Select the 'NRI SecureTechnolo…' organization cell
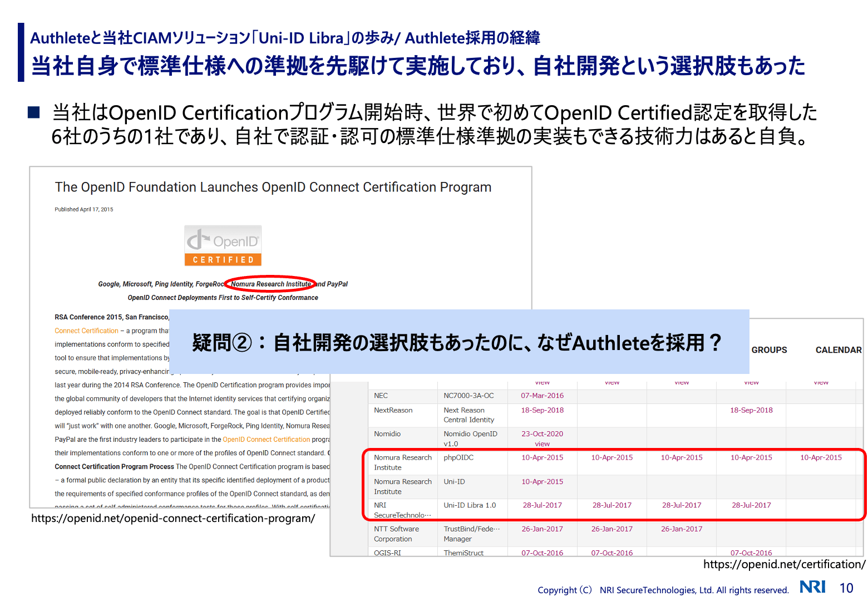868x601 pixels. click(x=402, y=510)
